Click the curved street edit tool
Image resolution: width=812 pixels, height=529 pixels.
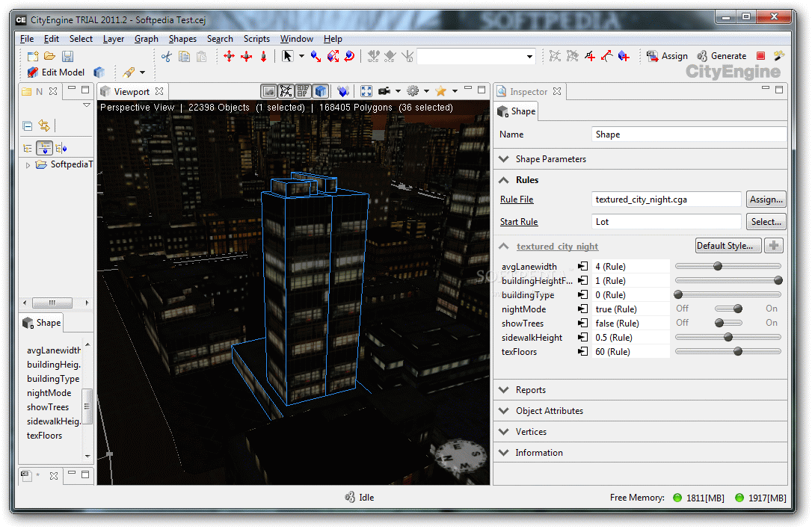[607, 56]
